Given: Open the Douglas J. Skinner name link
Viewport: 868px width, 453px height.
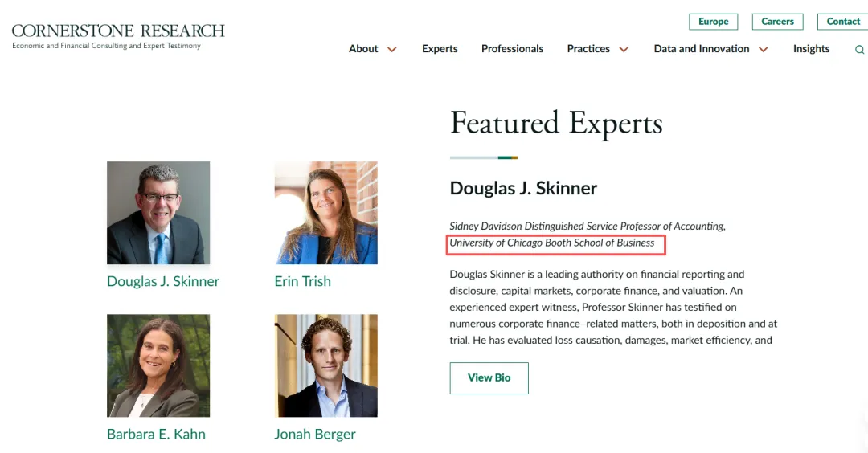Looking at the screenshot, I should tap(162, 281).
